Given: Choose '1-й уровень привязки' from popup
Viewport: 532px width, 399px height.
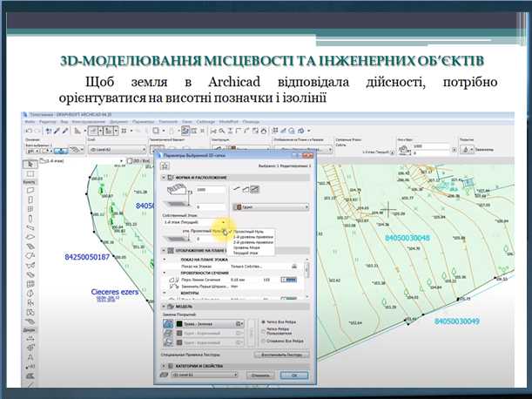Looking at the screenshot, I should (253, 237).
